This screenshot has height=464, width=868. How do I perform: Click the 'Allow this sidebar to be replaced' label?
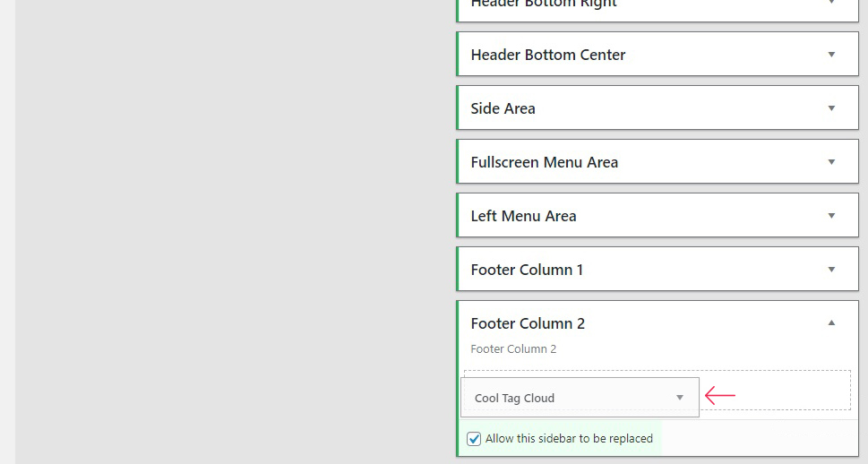click(x=569, y=439)
